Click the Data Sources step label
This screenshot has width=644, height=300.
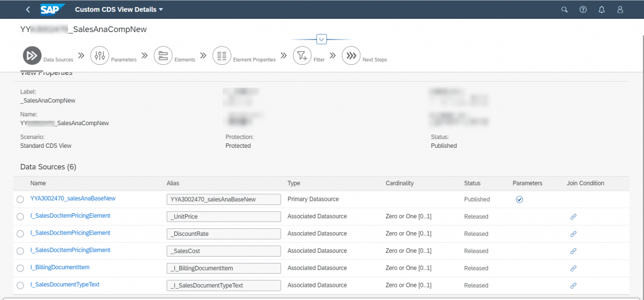tap(58, 60)
